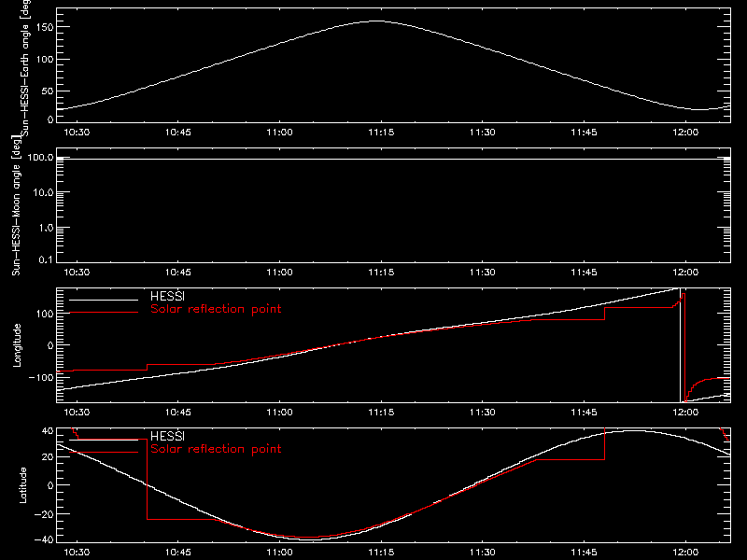Click the -20 tick on Latitude plot
Image resolution: width=747 pixels, height=560 pixels.
click(44, 514)
